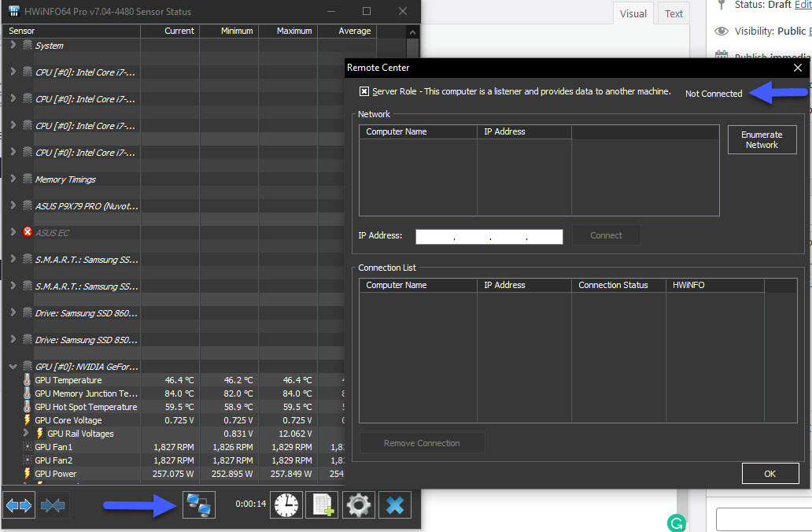
Task: Click the expand columns double-arrow icon
Action: tap(19, 504)
